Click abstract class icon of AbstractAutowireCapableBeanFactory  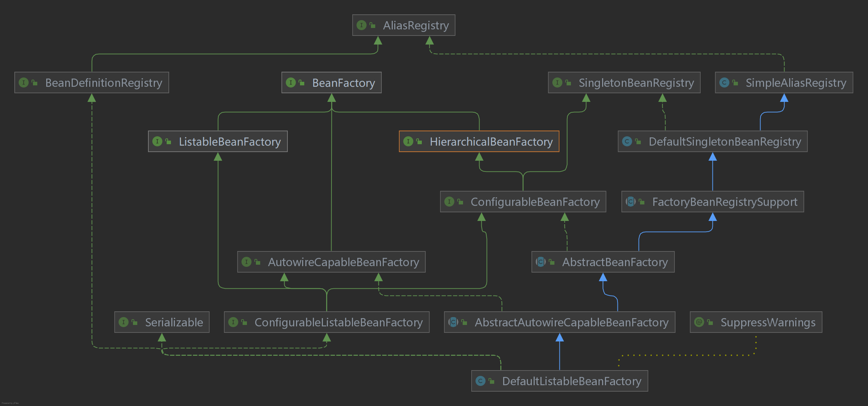[x=453, y=322]
